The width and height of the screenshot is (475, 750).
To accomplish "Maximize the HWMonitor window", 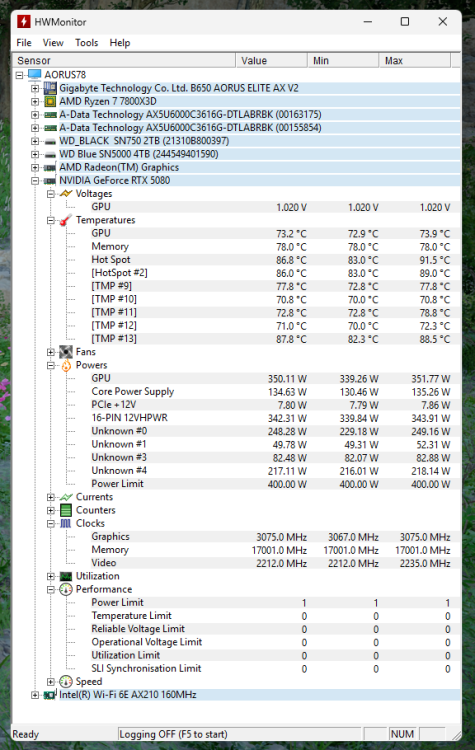I will click(x=405, y=22).
